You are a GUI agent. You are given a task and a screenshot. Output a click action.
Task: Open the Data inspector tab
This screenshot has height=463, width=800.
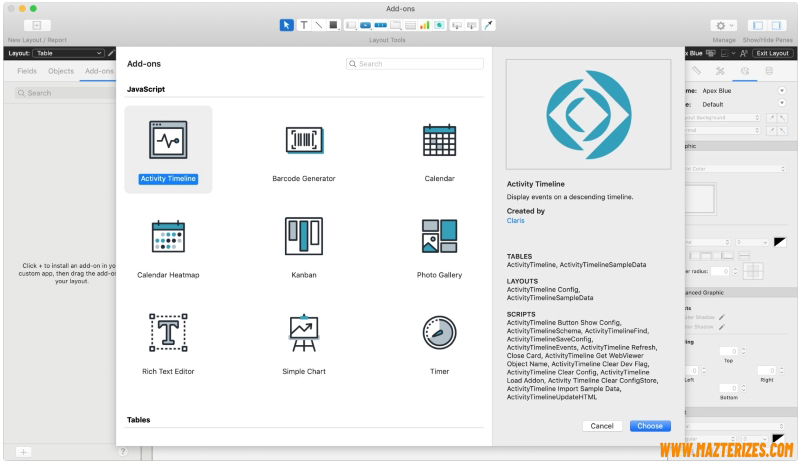click(769, 71)
